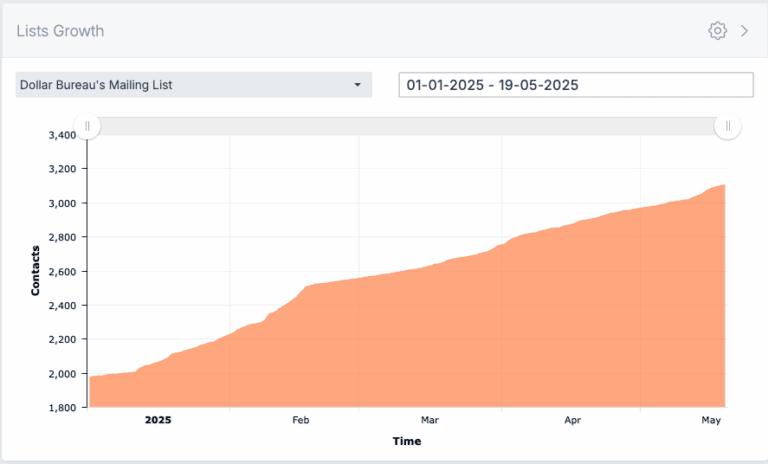Click the 2,000 y-axis tick label
768x464 pixels.
point(62,373)
